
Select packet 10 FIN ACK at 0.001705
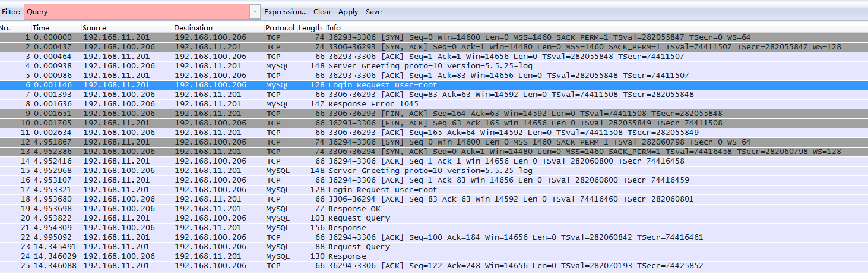(x=434, y=123)
